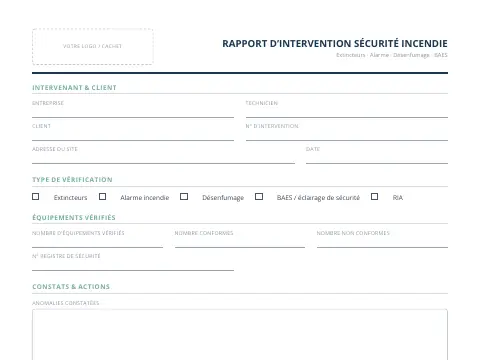Click the Nombre d'équipements vérifiés field

97,242
